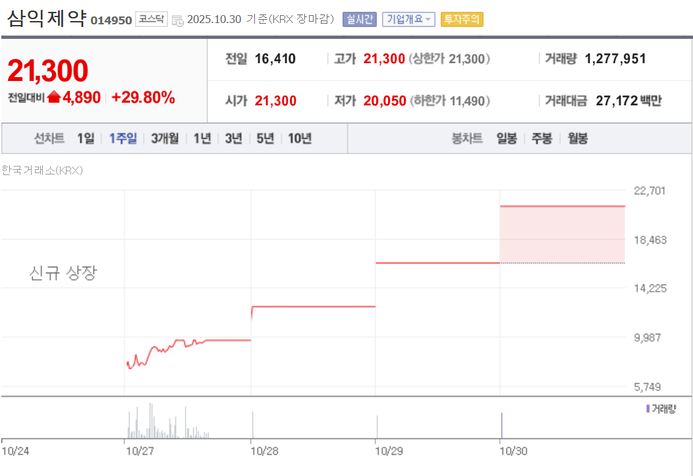
Task: Click the 투자주의 warning badge
Action: (461, 19)
